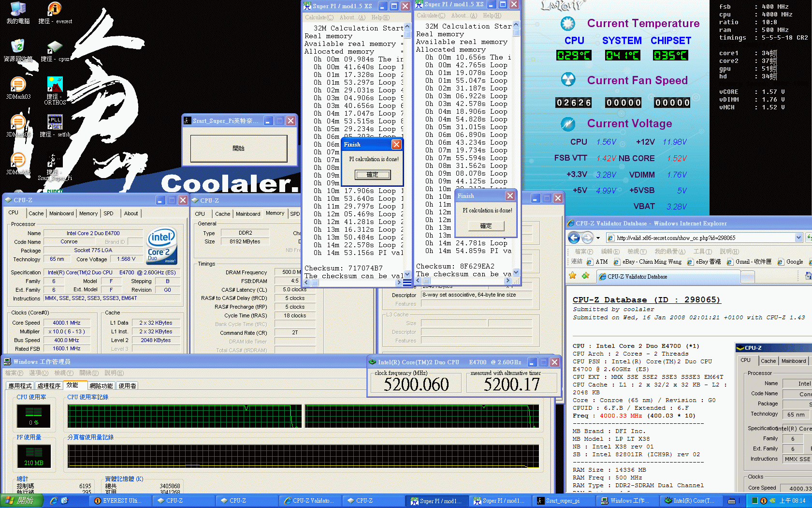
Task: Select the ORTHOS shortcut icon
Action: (x=55, y=90)
